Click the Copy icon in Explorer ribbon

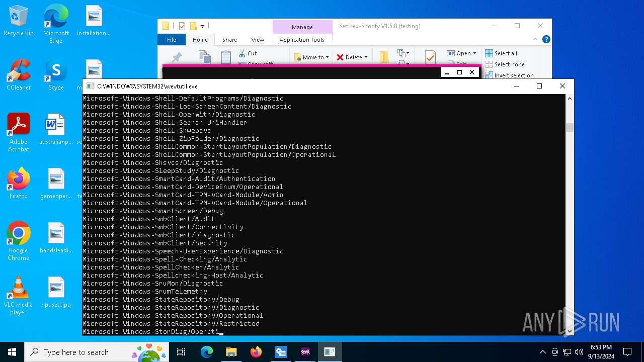204,57
